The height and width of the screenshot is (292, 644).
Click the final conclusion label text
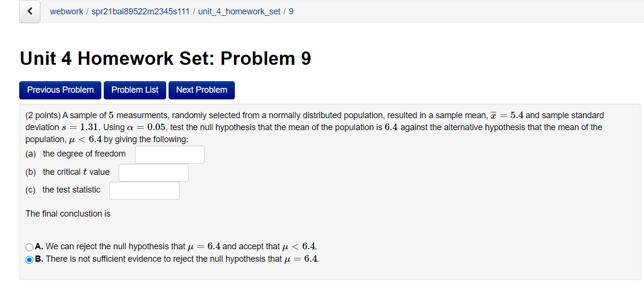[68, 213]
